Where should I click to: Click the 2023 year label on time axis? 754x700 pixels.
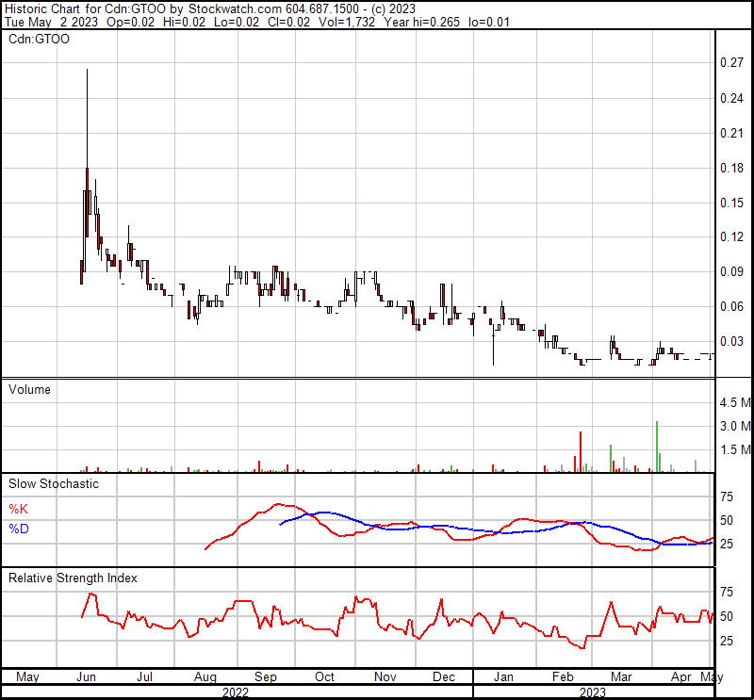[593, 692]
